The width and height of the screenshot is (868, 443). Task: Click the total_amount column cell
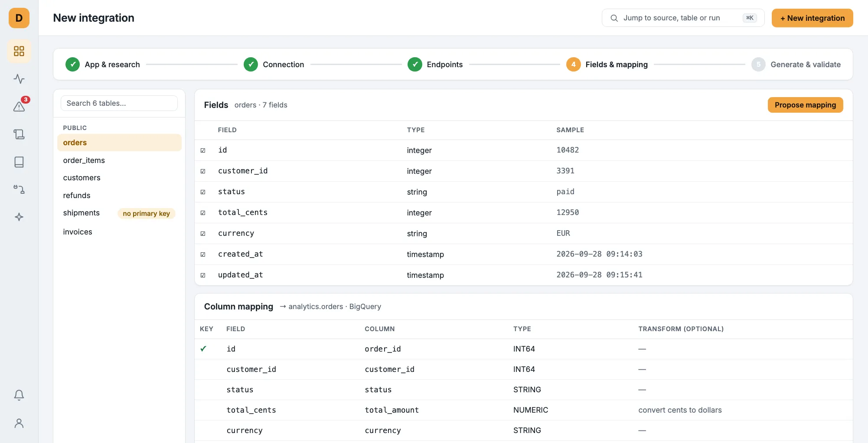(x=392, y=410)
